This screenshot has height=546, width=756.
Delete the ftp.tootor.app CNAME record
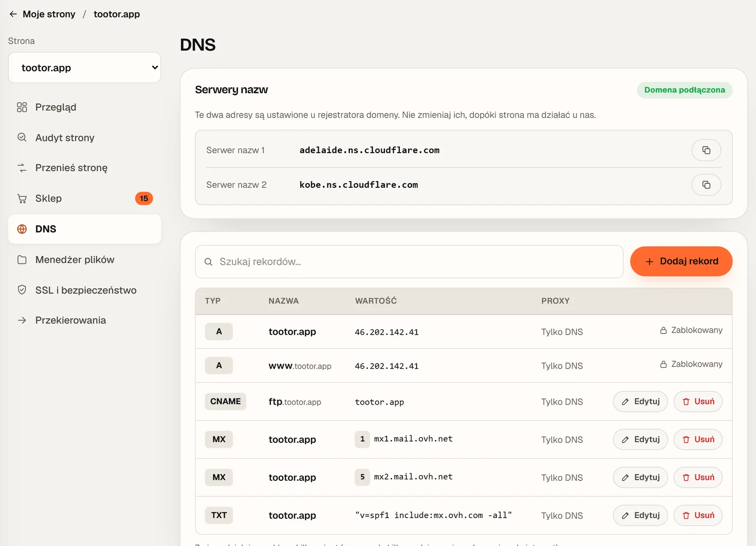click(x=698, y=401)
